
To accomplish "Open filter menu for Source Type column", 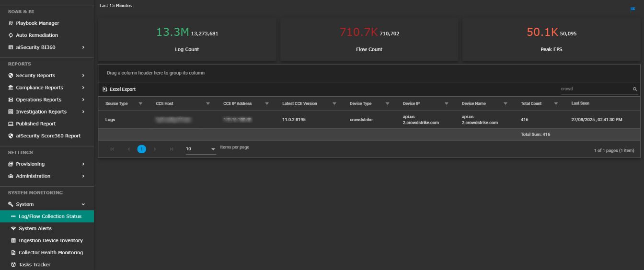I will (x=140, y=103).
